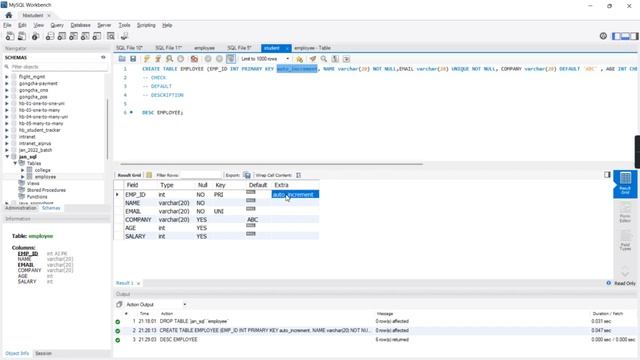This screenshot has height=360, width=640.
Task: Click the search table data icon
Action: pos(111,36)
